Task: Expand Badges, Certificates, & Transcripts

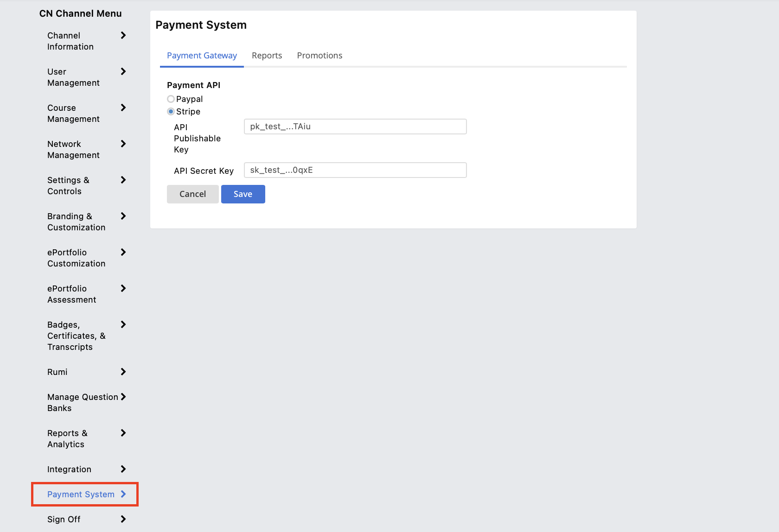Action: (x=87, y=336)
